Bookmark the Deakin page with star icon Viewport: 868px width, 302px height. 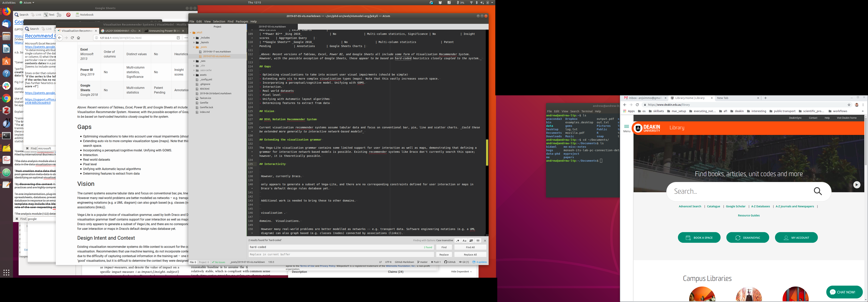coord(849,105)
